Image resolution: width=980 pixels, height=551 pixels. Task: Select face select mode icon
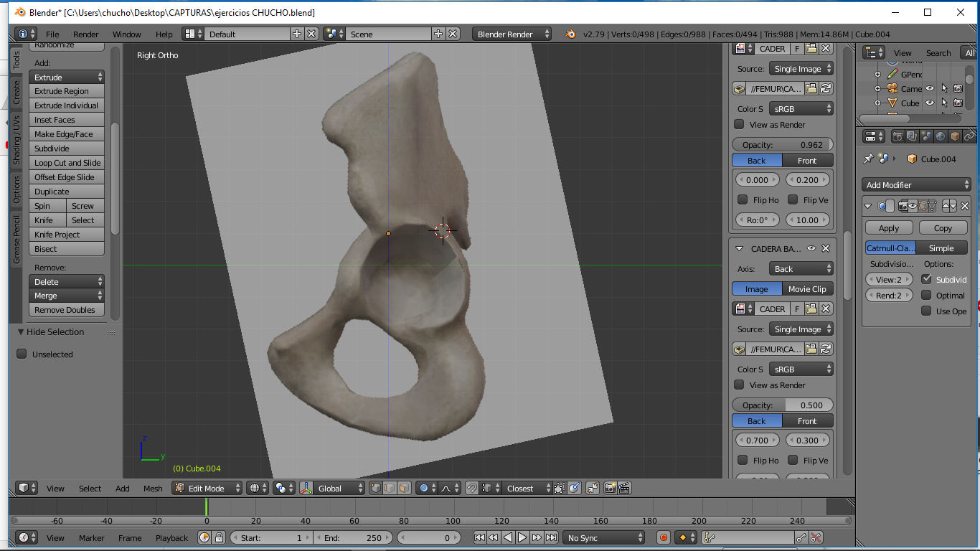pos(404,489)
